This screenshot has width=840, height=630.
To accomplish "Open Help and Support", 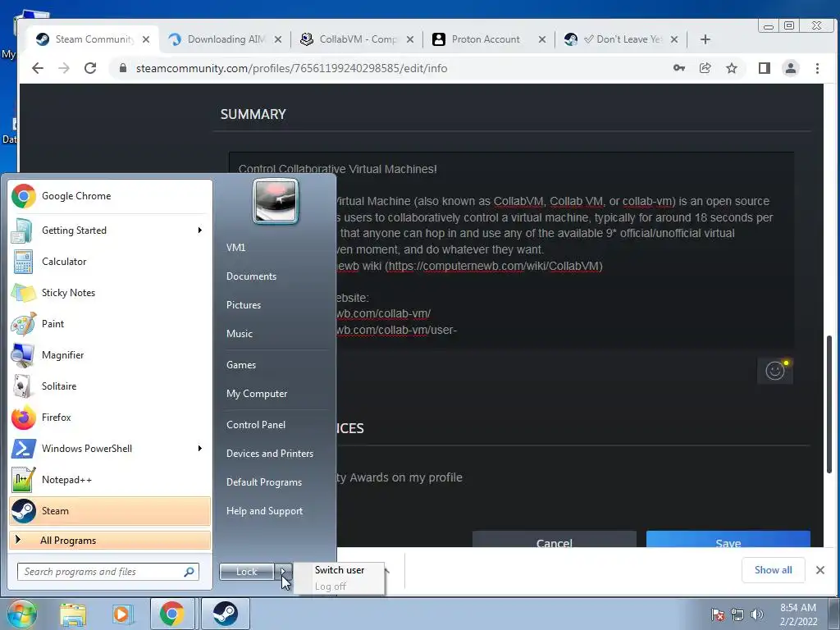I will [x=264, y=511].
